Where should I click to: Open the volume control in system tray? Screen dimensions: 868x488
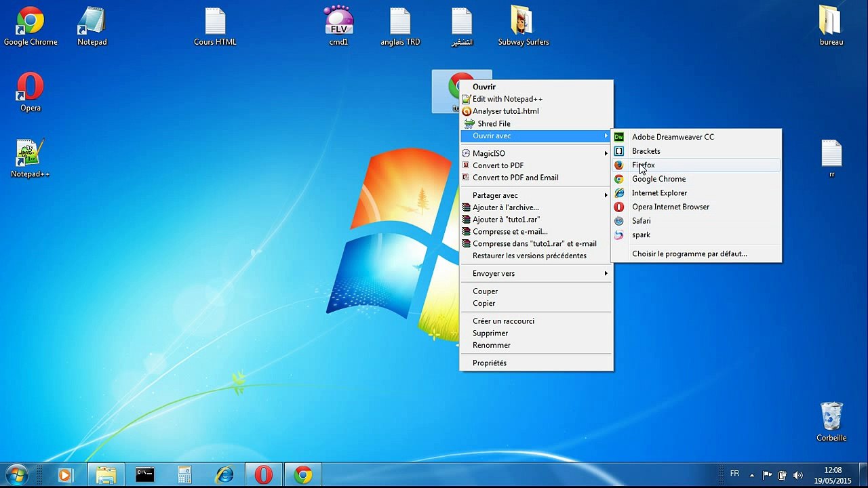(x=797, y=475)
